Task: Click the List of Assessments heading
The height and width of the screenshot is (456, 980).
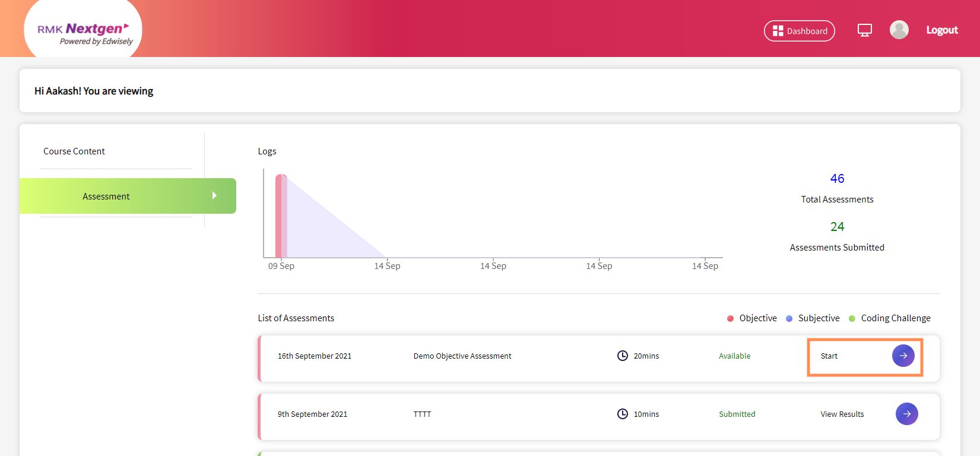Action: 296,318
